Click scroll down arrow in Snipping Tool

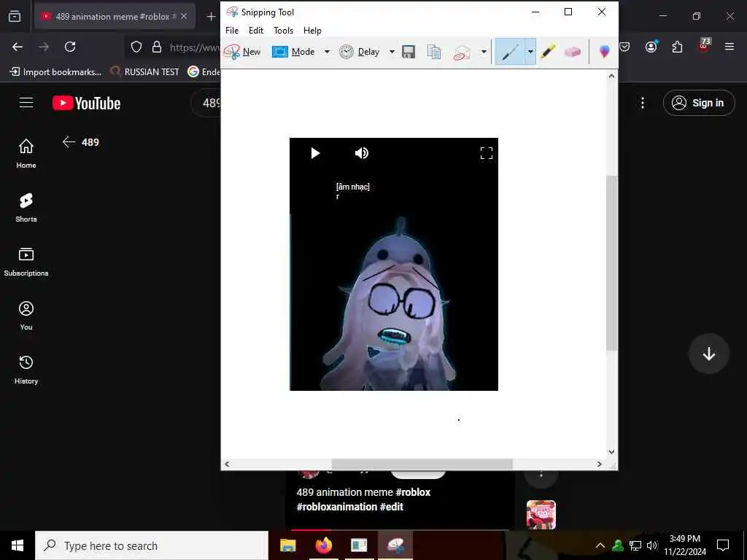click(x=611, y=452)
